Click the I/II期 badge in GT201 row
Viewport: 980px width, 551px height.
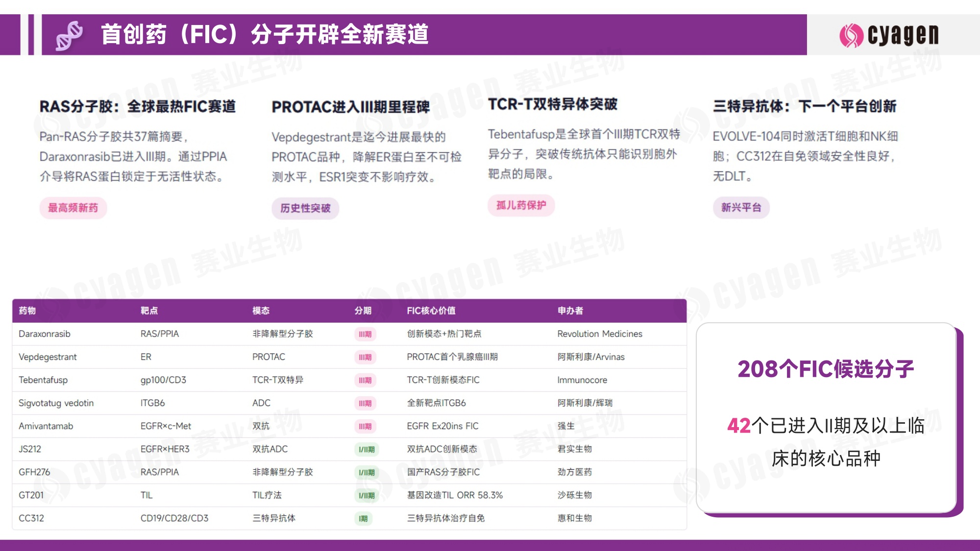[367, 496]
